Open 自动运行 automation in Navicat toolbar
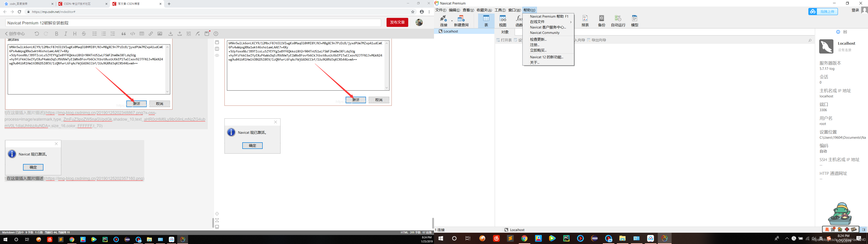This screenshot has width=868, height=244. (618, 21)
